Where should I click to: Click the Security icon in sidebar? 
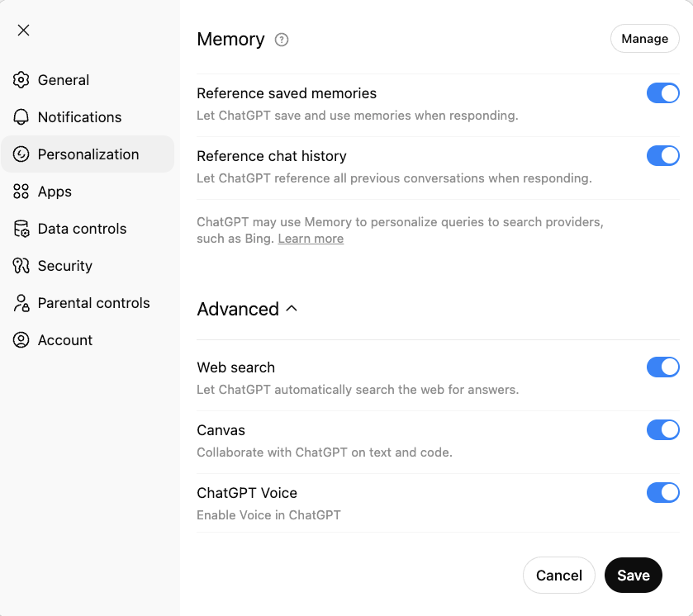(x=21, y=266)
